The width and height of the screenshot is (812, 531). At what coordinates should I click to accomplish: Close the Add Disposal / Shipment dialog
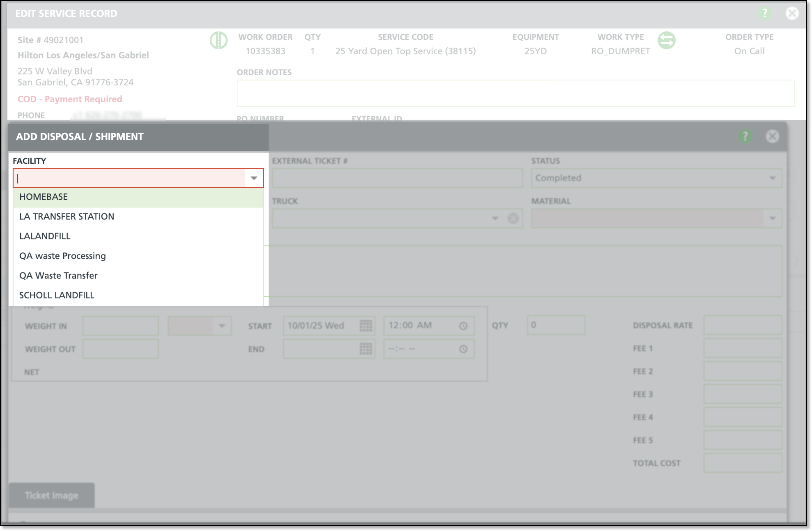[772, 136]
